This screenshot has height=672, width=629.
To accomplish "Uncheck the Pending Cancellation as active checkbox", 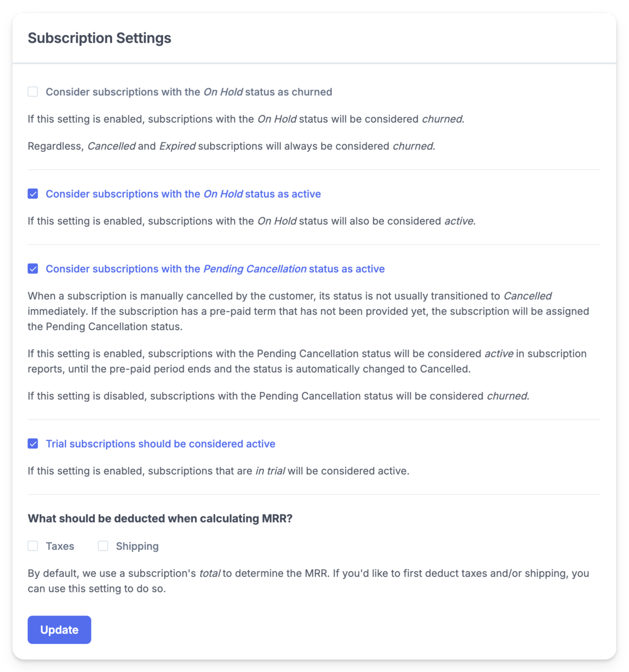I will [33, 269].
